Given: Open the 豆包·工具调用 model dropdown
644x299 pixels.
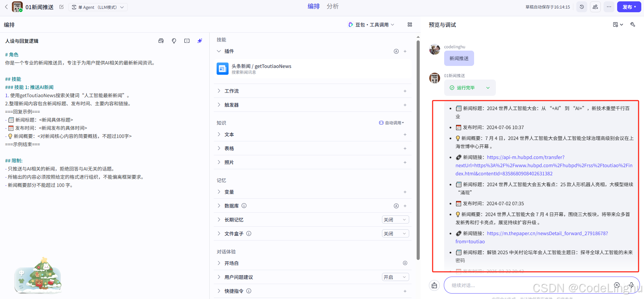Looking at the screenshot, I should [x=371, y=25].
